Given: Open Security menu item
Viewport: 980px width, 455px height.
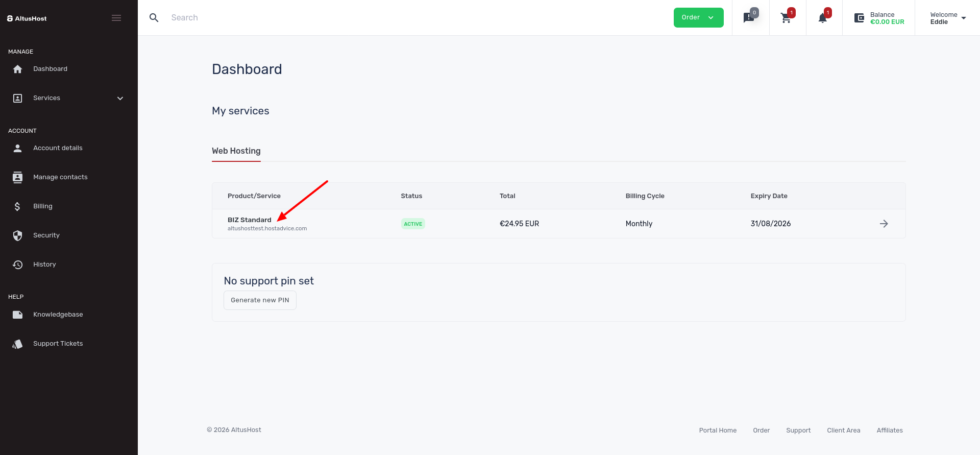Looking at the screenshot, I should pos(46,235).
